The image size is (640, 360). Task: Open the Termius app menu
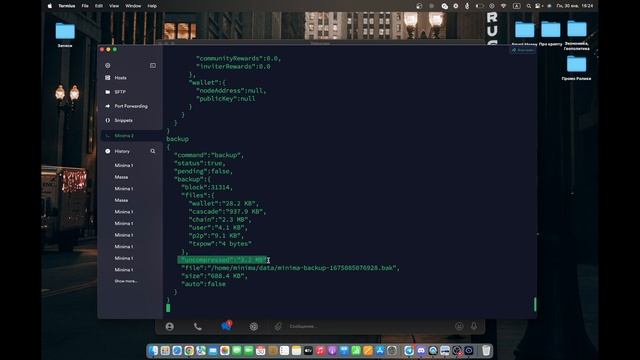tap(67, 6)
